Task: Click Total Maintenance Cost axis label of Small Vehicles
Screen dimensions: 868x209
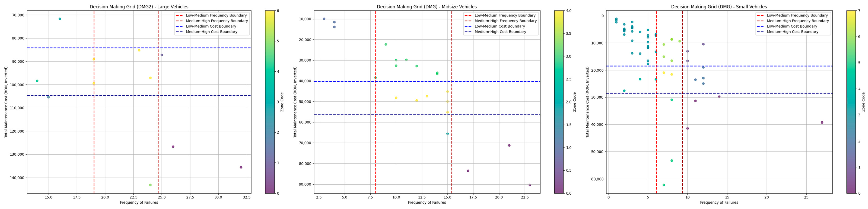Action: (587, 102)
